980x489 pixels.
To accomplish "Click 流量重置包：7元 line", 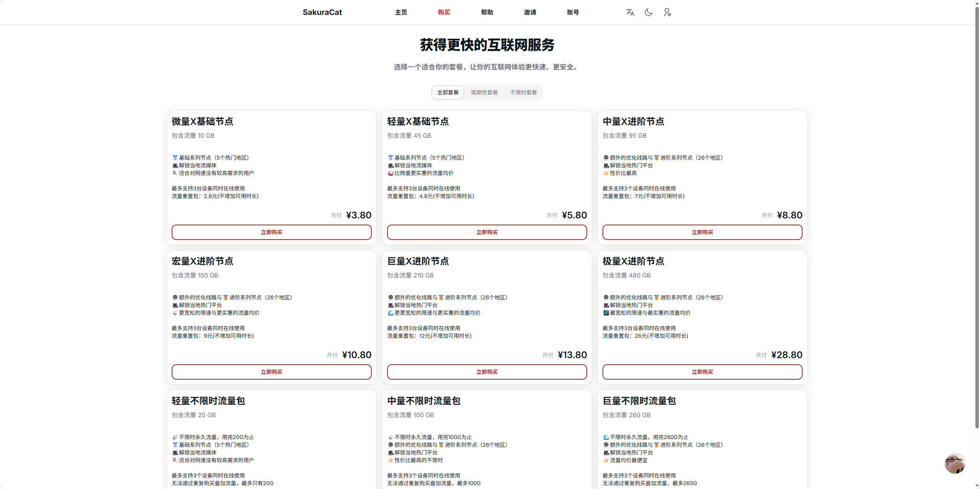I will tap(643, 197).
